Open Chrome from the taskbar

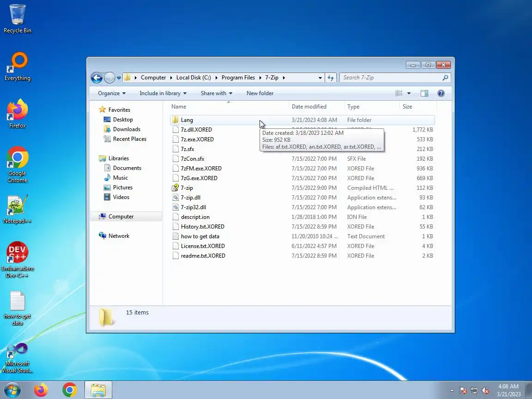(70, 390)
